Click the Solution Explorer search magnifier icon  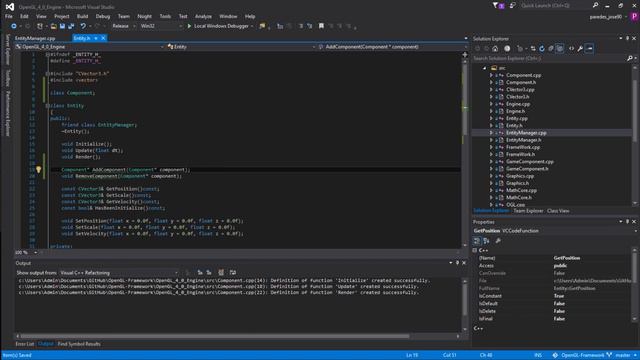click(x=630, y=58)
